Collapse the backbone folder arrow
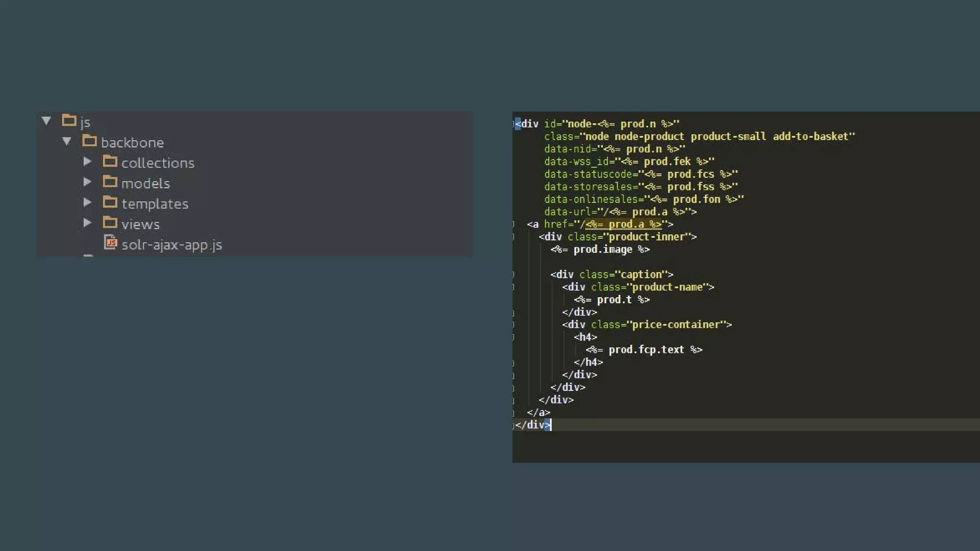The image size is (980, 551). (x=67, y=141)
